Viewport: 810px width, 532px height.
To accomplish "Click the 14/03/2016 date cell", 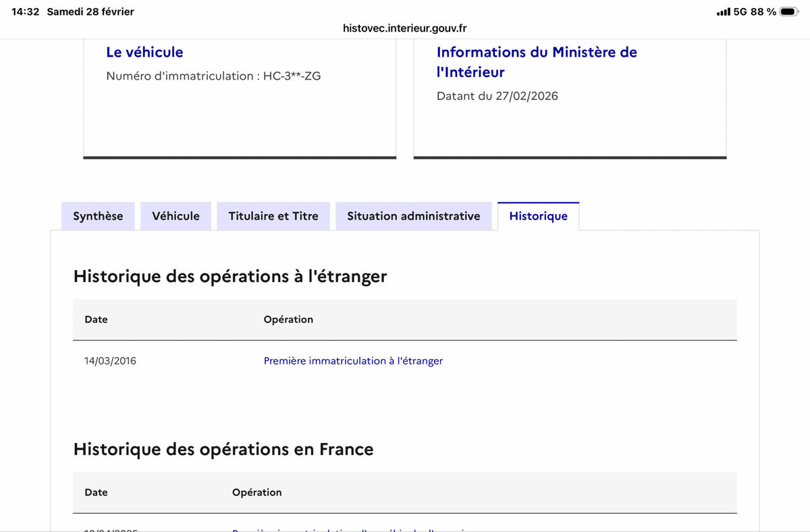I will tap(110, 361).
